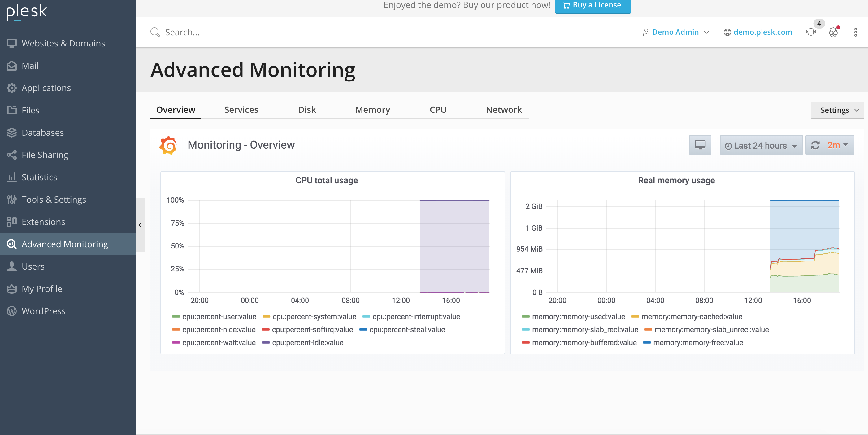
Task: Open CPU total usage panel title menu
Action: tap(327, 180)
